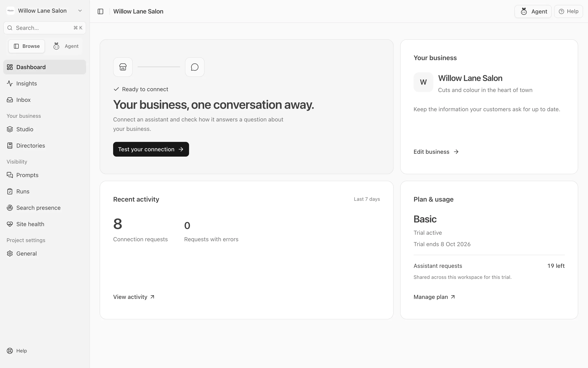Click the '19 left' value

pos(556,266)
